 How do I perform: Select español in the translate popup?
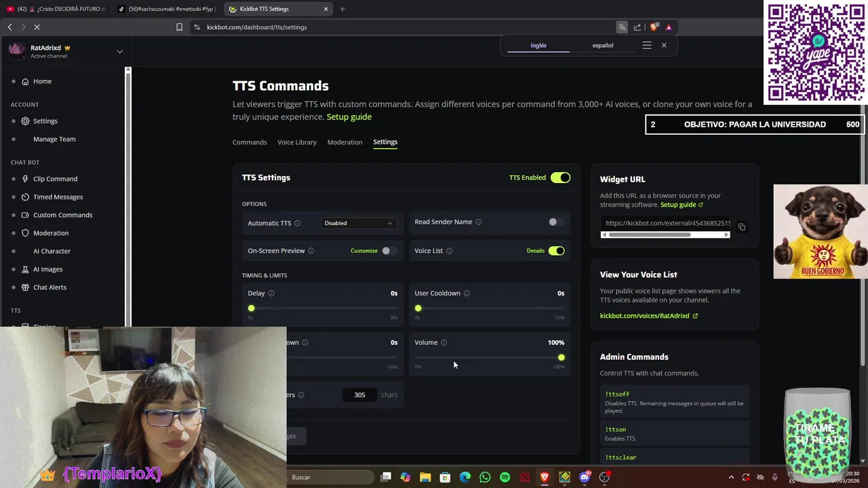[x=603, y=45]
